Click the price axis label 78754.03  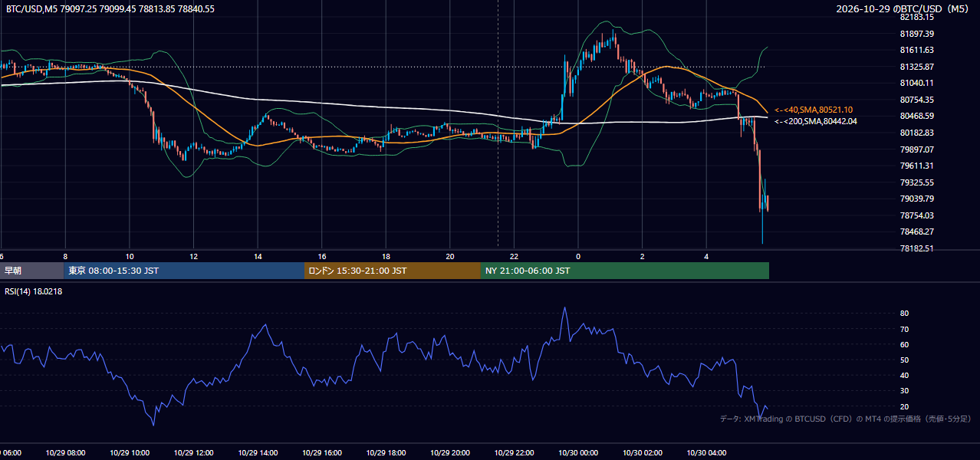click(x=916, y=215)
